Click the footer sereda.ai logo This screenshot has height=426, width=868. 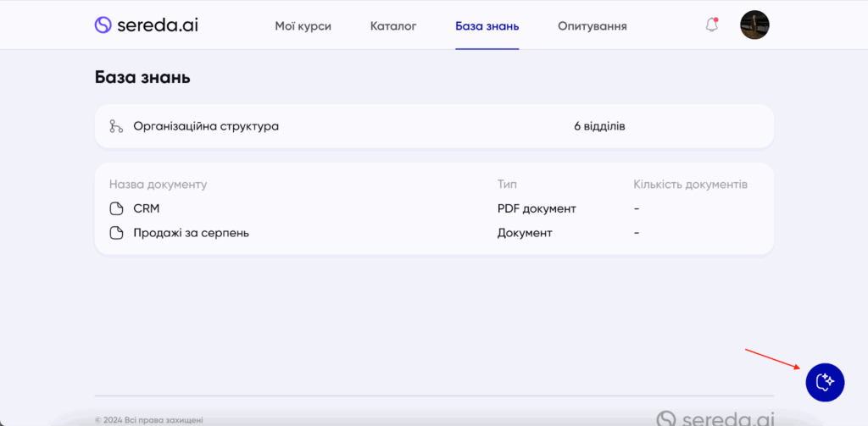tap(715, 418)
